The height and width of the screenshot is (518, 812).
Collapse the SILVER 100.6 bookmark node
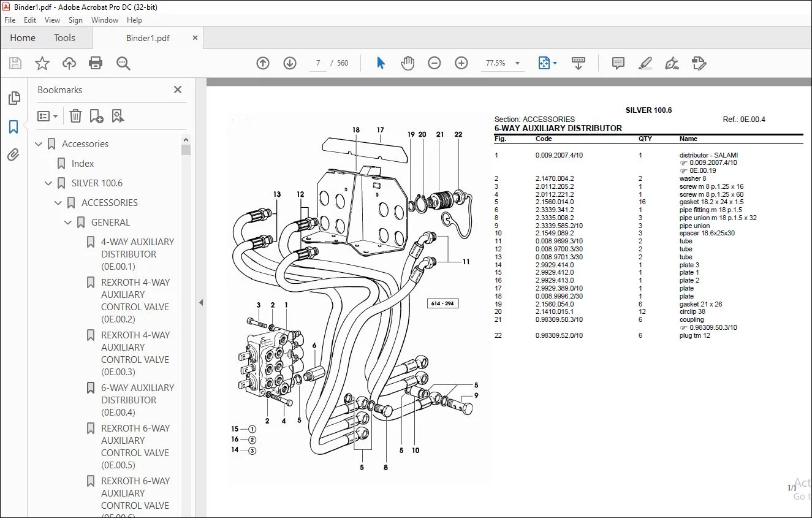pyautogui.click(x=49, y=183)
